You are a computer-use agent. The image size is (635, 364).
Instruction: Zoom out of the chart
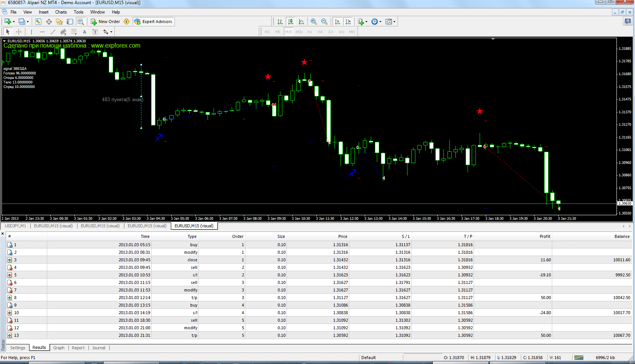tap(324, 22)
